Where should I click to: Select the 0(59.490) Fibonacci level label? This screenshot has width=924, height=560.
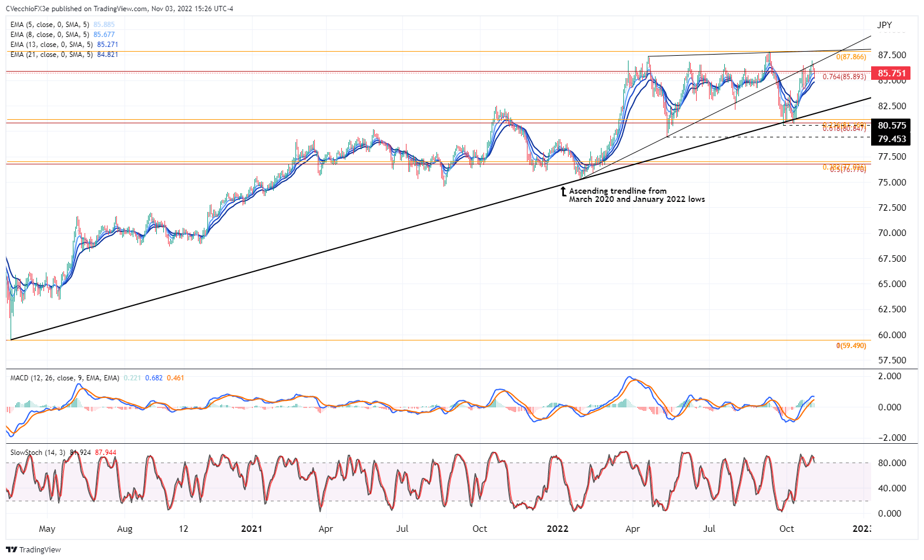[x=851, y=346]
